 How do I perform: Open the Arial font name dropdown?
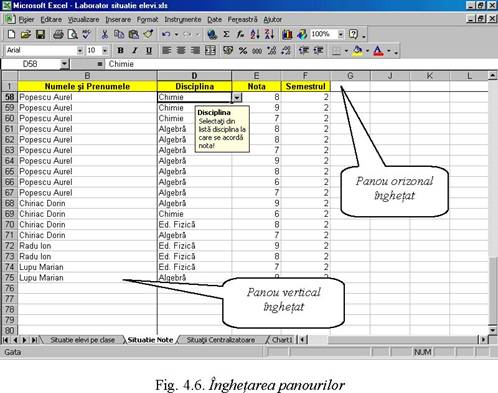click(79, 51)
